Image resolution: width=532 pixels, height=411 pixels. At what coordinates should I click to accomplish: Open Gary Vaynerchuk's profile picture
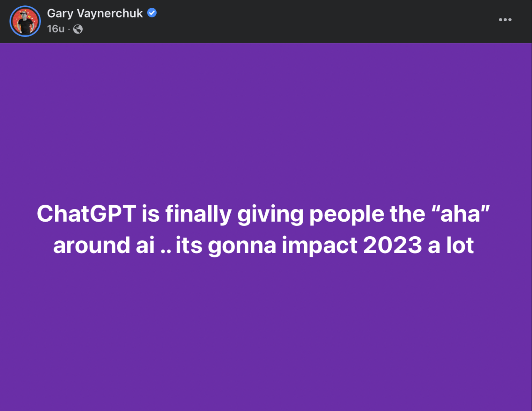pyautogui.click(x=25, y=21)
